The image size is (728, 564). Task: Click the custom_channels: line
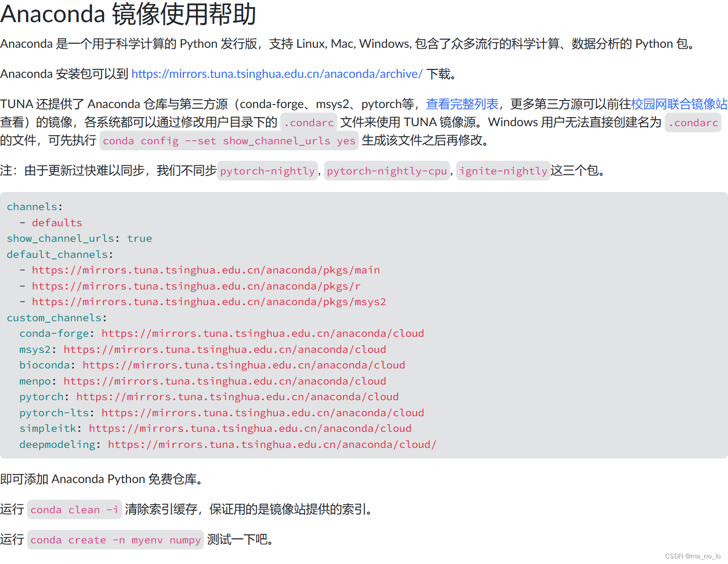coord(57,318)
